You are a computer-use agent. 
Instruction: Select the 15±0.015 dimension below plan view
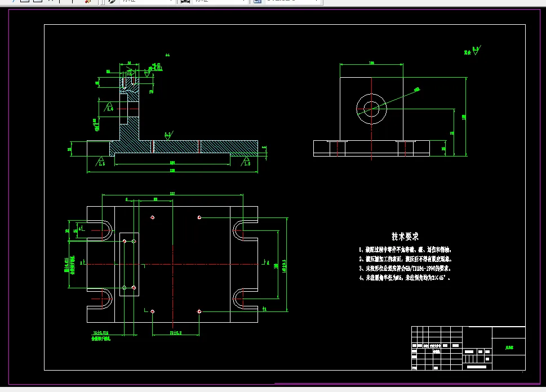coord(101,333)
